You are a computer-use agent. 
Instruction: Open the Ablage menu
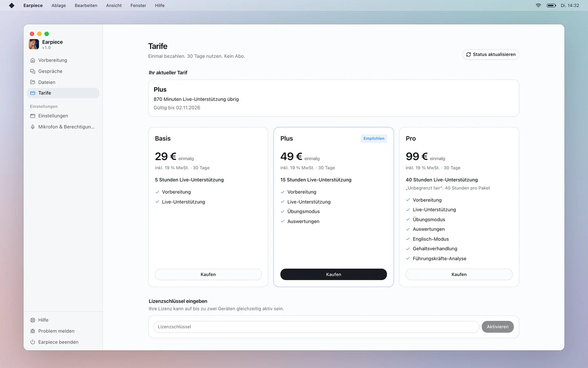[59, 5]
